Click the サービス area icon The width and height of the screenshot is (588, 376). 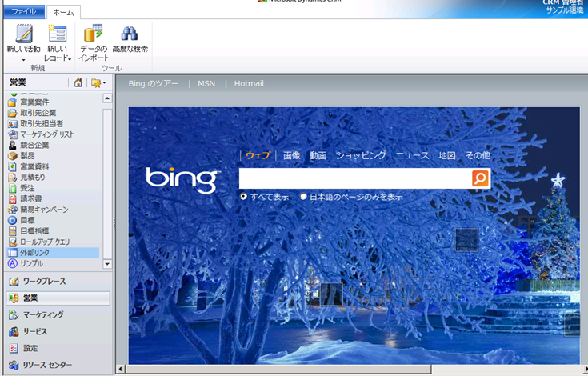coord(14,331)
